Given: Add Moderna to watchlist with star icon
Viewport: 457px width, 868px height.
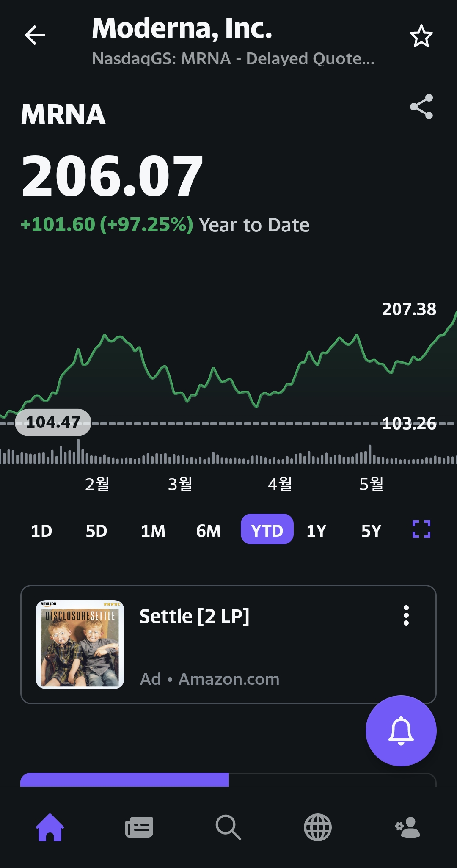Looking at the screenshot, I should point(421,36).
